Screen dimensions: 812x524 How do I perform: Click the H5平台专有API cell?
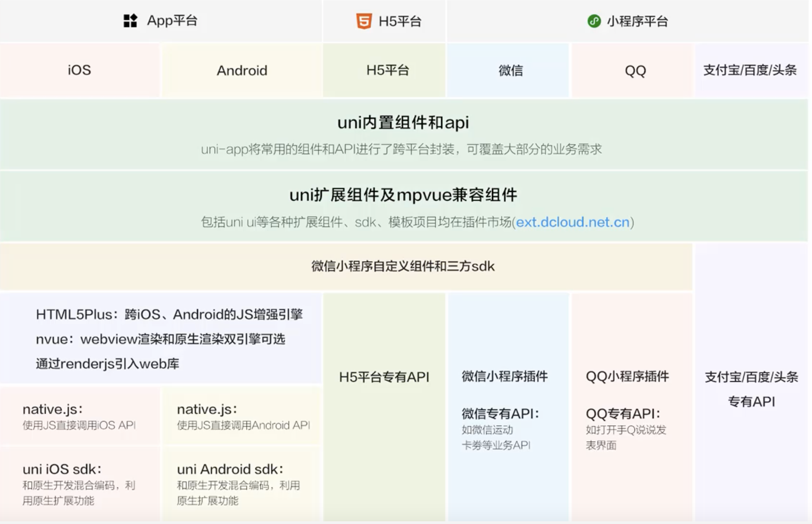[384, 377]
